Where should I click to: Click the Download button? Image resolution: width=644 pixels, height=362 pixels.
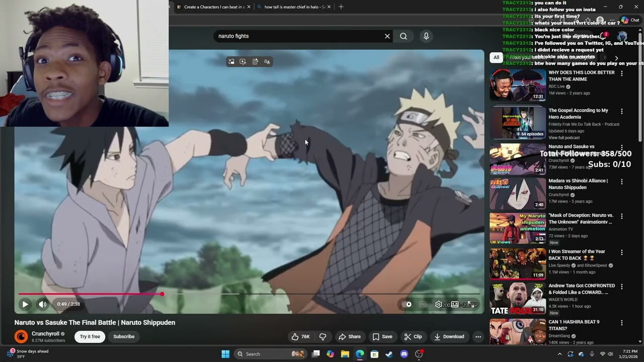[x=449, y=337]
